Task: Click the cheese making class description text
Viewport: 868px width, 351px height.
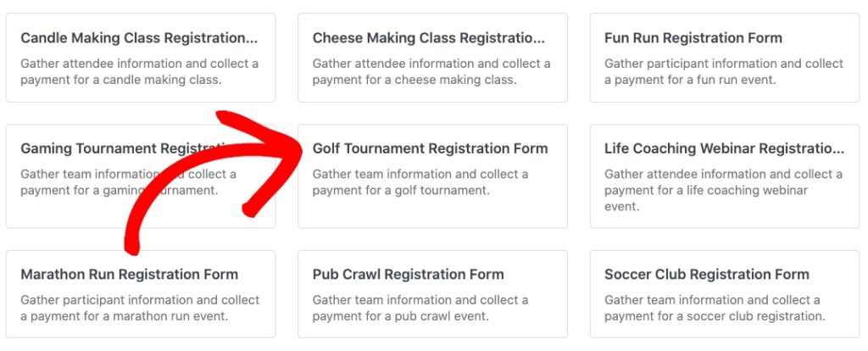Action: point(431,72)
